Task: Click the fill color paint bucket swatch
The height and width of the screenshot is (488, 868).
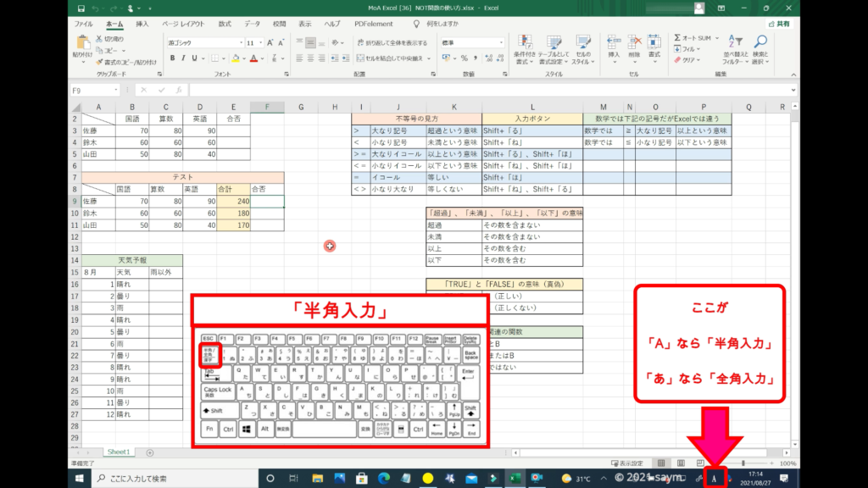Action: pos(233,58)
